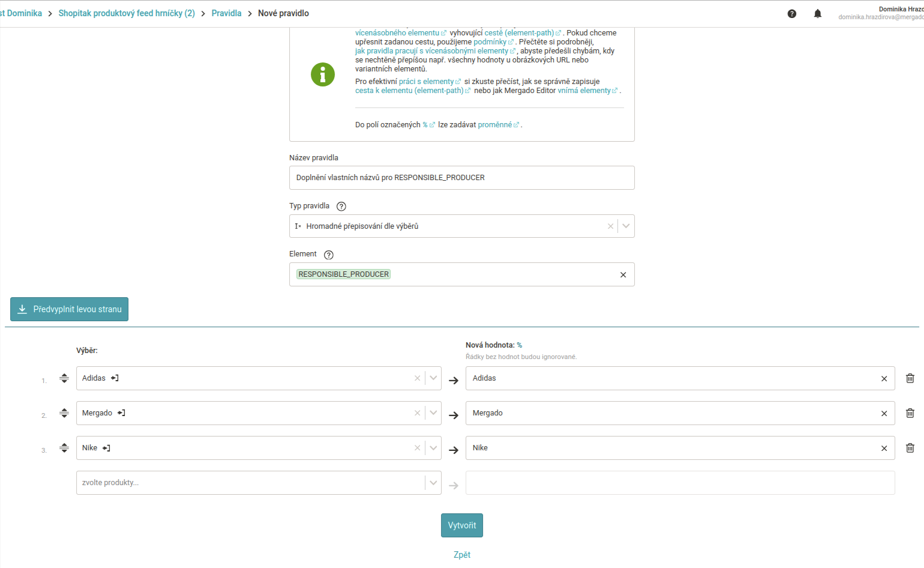
Task: Expand the Adidas selection dropdown
Action: (x=433, y=378)
